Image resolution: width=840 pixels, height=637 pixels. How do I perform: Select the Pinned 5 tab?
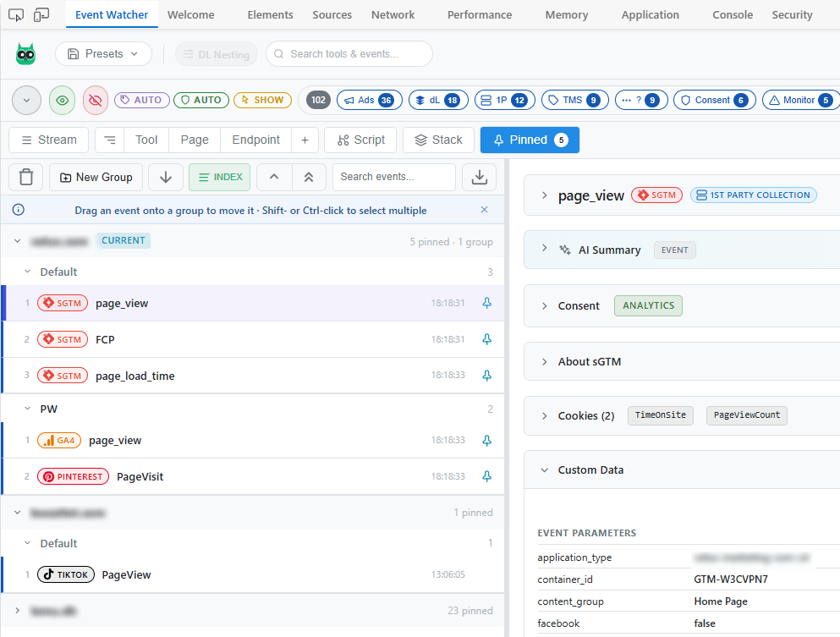tap(530, 140)
